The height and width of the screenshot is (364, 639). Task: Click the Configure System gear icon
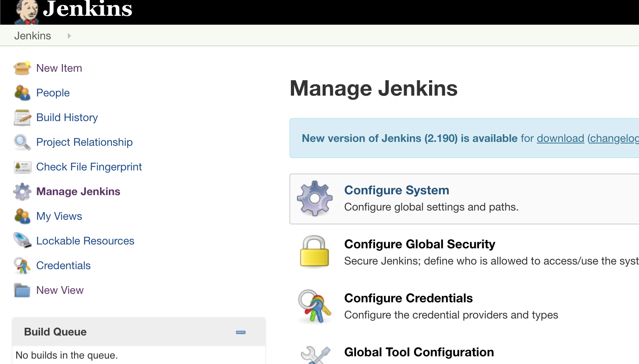click(314, 198)
